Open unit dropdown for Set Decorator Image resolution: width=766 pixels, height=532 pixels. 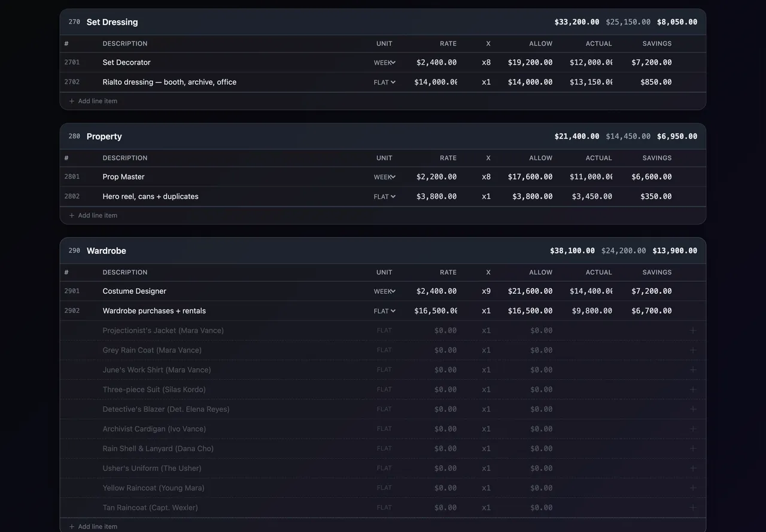pos(384,62)
